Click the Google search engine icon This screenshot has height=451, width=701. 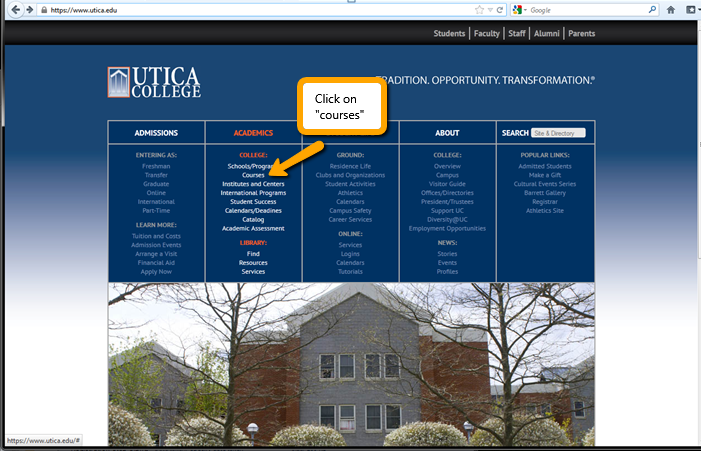click(517, 10)
